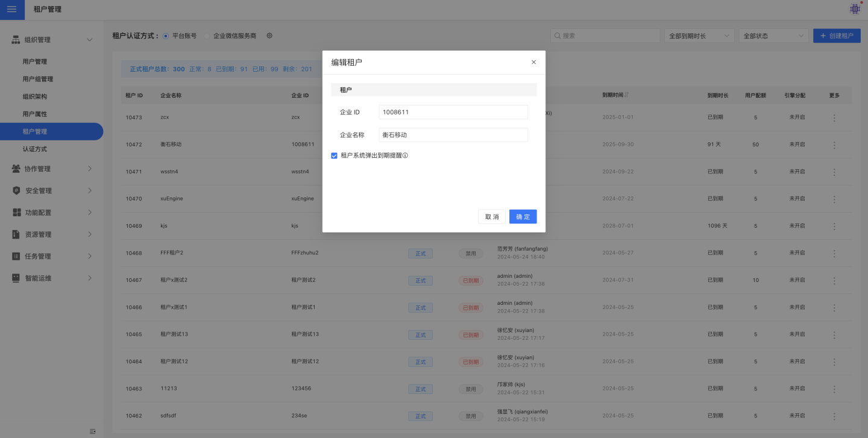The width and height of the screenshot is (868, 438).
Task: Collapse the sidebar using bottom icon
Action: pos(92,431)
